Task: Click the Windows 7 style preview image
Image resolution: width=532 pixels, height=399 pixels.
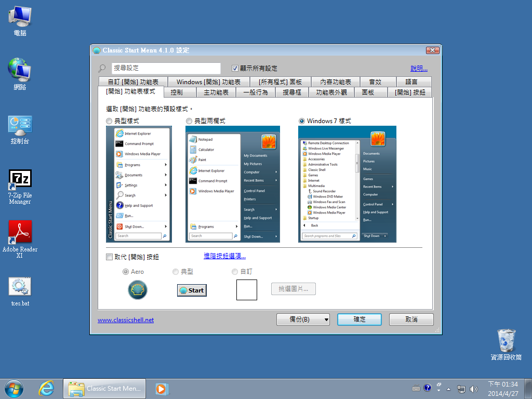Action: pyautogui.click(x=347, y=184)
